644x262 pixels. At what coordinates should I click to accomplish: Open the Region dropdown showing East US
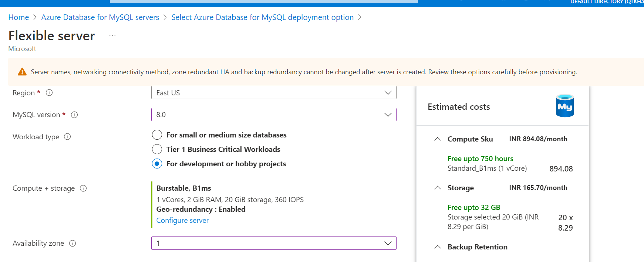point(274,92)
